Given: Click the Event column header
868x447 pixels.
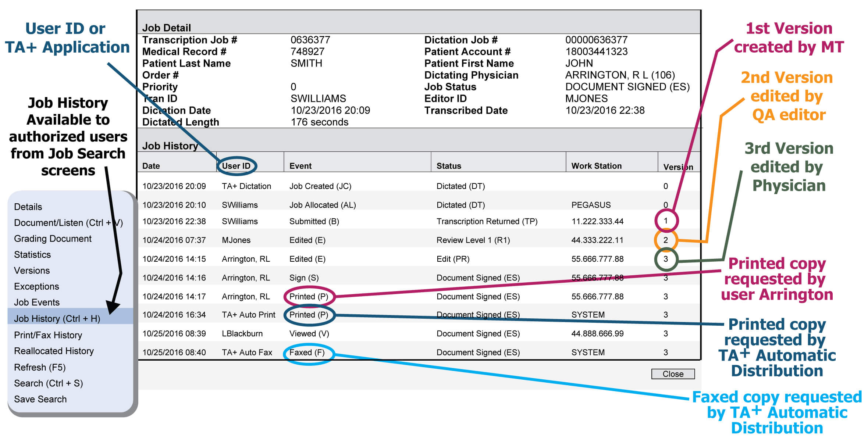Looking at the screenshot, I should pyautogui.click(x=300, y=166).
